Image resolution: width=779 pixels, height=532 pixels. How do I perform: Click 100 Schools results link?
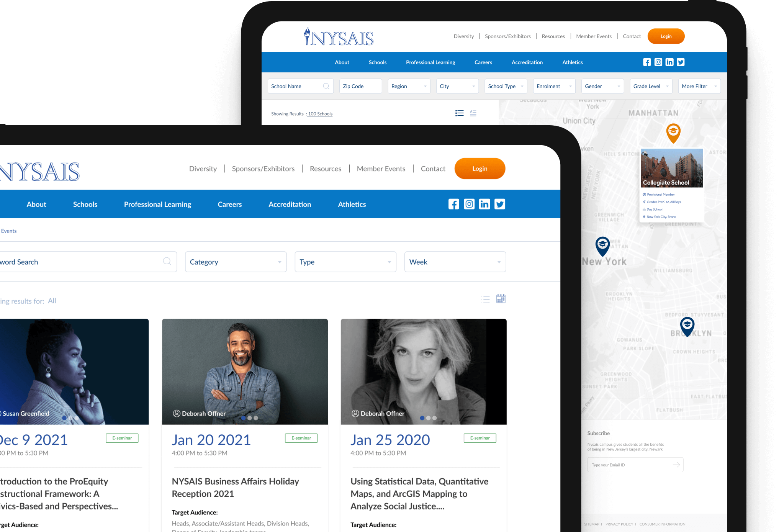click(x=320, y=114)
